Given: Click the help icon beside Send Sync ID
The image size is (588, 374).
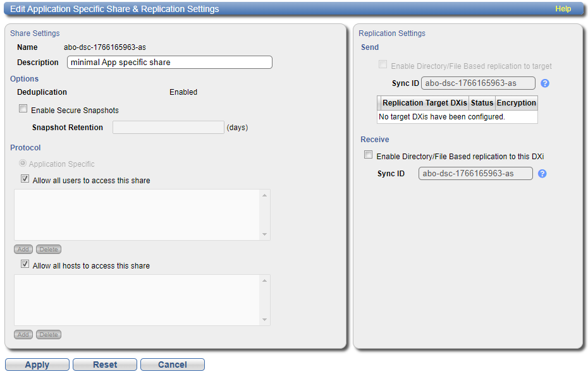Looking at the screenshot, I should coord(545,83).
